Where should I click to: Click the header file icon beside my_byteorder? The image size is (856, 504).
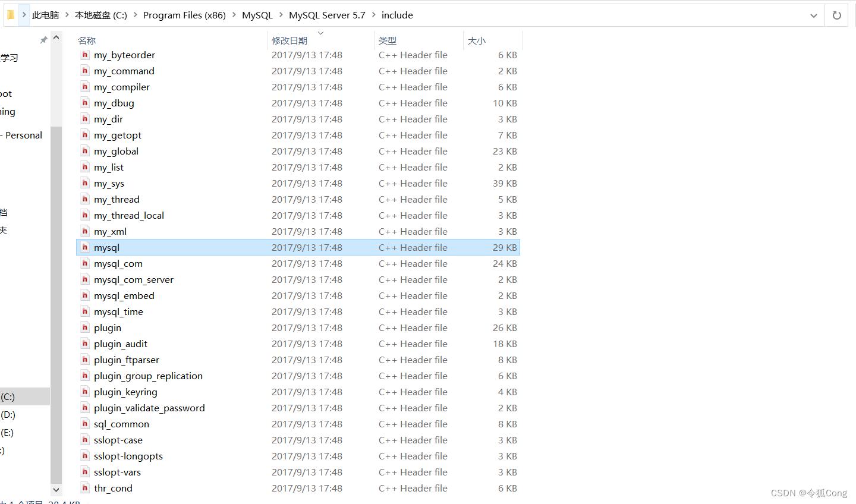point(85,55)
